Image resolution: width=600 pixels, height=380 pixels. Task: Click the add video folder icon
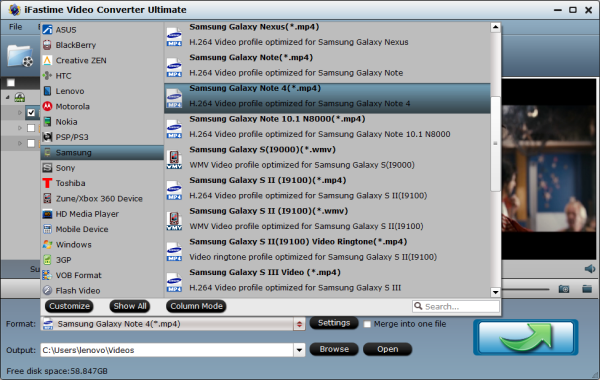tap(20, 56)
